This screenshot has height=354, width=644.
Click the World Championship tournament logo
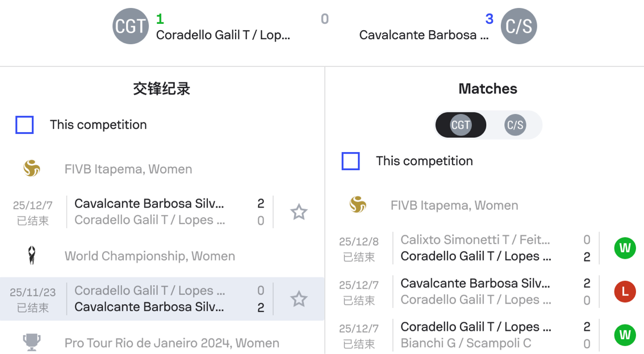32,256
